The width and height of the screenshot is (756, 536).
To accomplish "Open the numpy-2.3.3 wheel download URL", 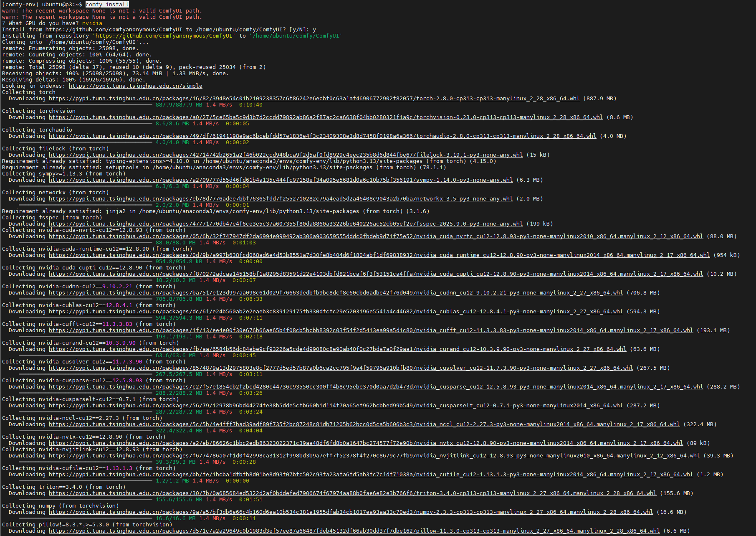I will 351,512.
